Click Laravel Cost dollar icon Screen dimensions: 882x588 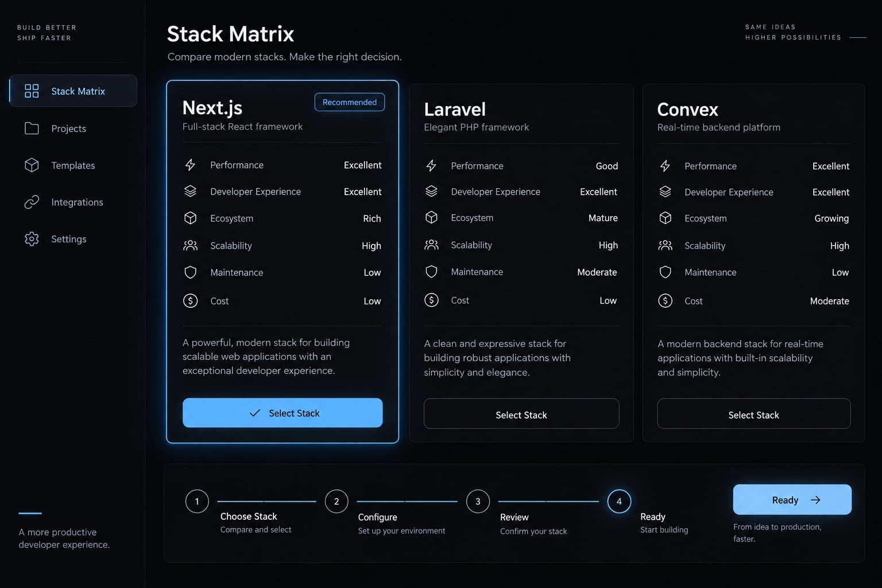tap(431, 300)
